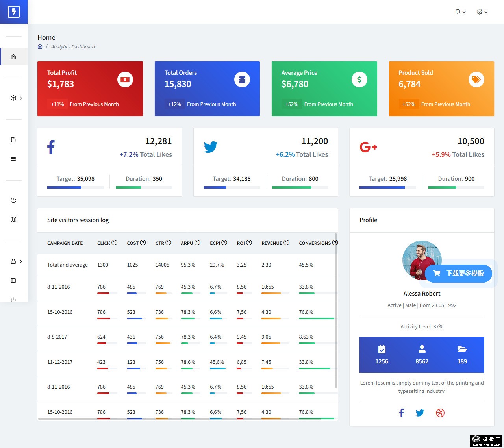Open the Home icon in sidebar
Image resolution: width=504 pixels, height=448 pixels.
coord(13,57)
